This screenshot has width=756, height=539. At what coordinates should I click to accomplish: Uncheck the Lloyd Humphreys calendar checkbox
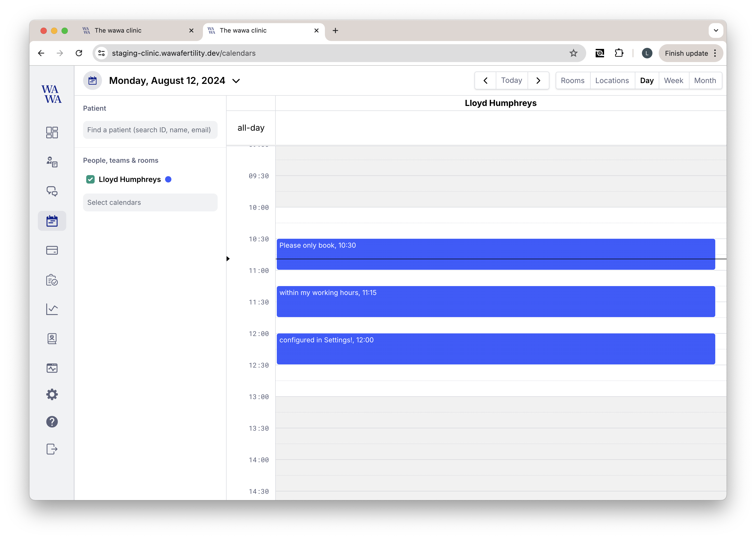tap(90, 180)
